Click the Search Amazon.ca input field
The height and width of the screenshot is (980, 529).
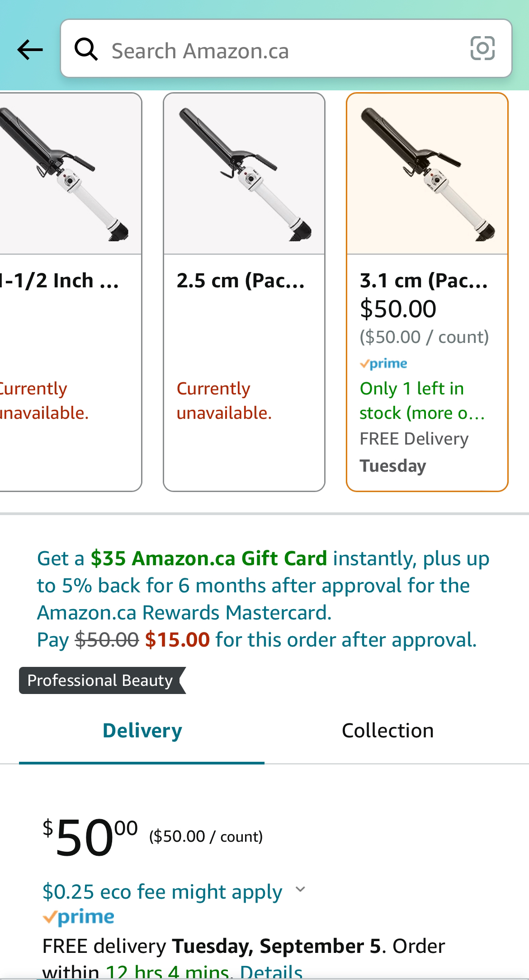pyautogui.click(x=280, y=51)
